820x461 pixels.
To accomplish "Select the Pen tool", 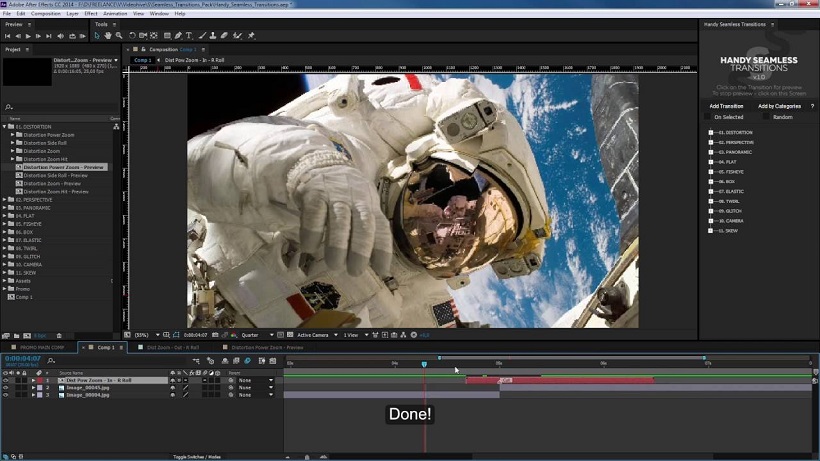I will (x=178, y=36).
